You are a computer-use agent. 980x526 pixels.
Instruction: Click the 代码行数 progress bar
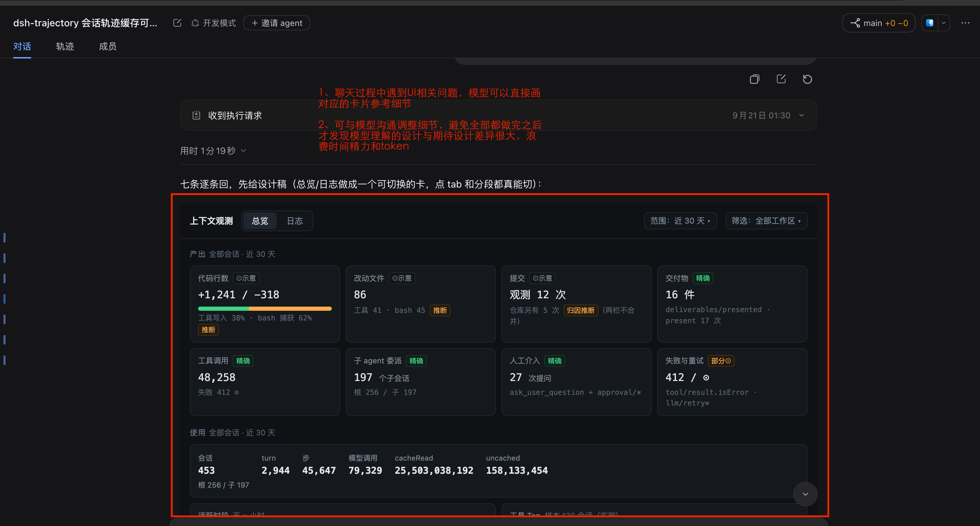265,309
